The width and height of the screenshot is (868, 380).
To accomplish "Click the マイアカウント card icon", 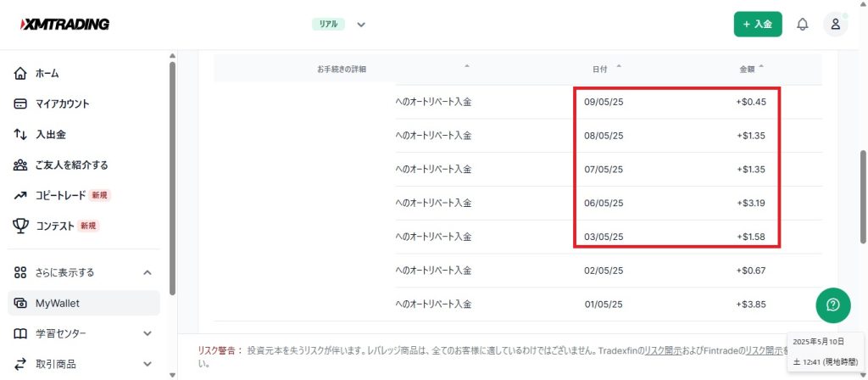I will click(x=21, y=104).
